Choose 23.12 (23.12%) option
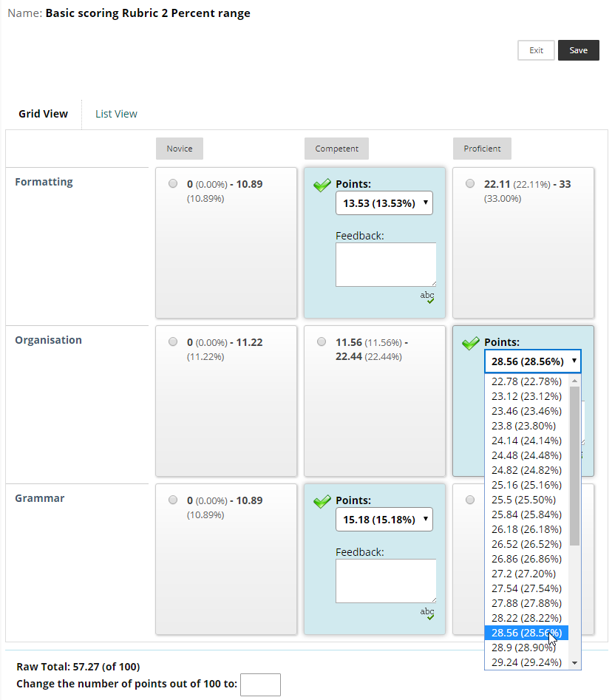Viewport: 612px width, 700px height. 526,396
